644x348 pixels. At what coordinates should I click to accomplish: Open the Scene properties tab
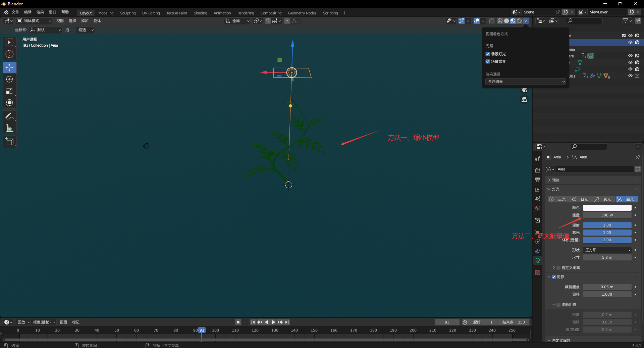[x=538, y=199]
